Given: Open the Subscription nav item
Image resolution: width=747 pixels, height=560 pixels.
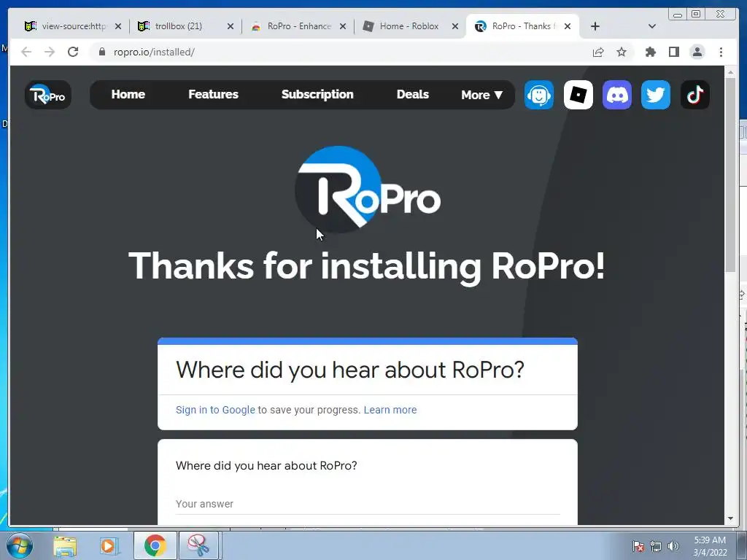Looking at the screenshot, I should coord(317,94).
